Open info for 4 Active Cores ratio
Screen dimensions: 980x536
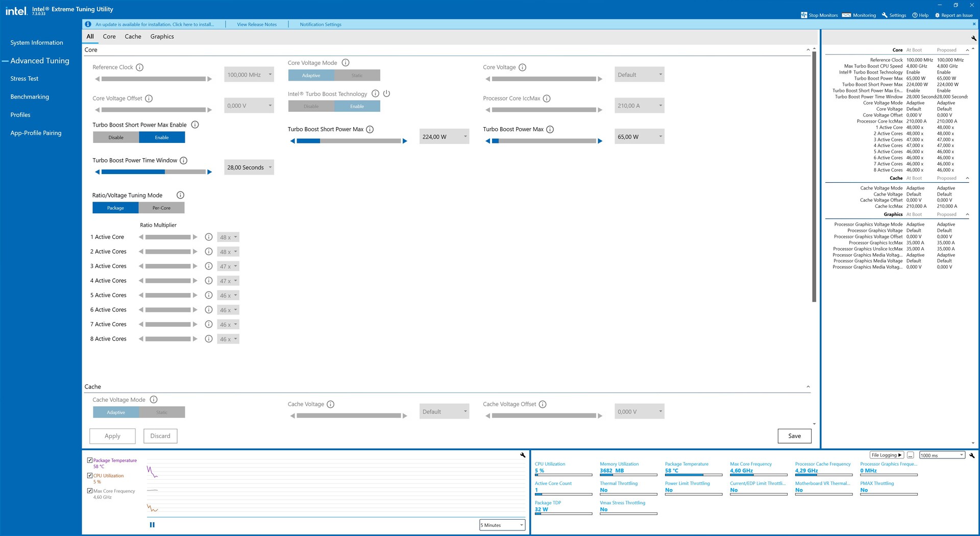coord(209,281)
